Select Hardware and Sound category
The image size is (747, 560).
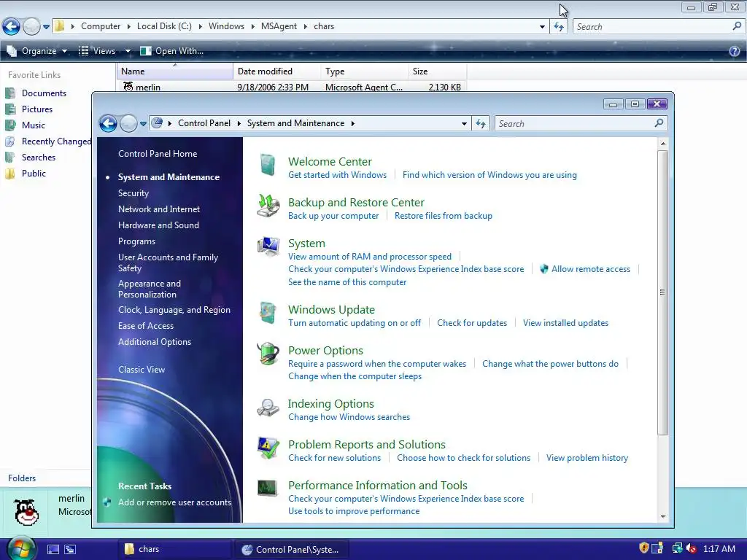point(158,225)
